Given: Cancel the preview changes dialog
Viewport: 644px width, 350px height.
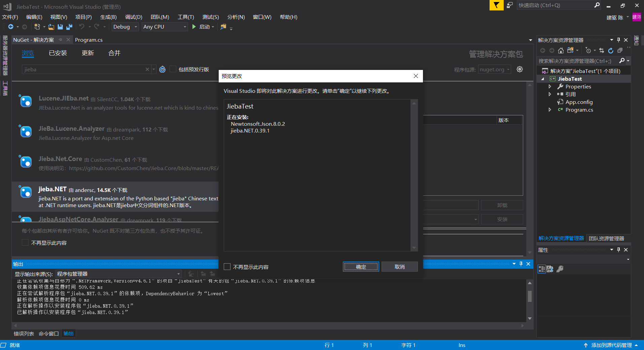Looking at the screenshot, I should coord(400,267).
